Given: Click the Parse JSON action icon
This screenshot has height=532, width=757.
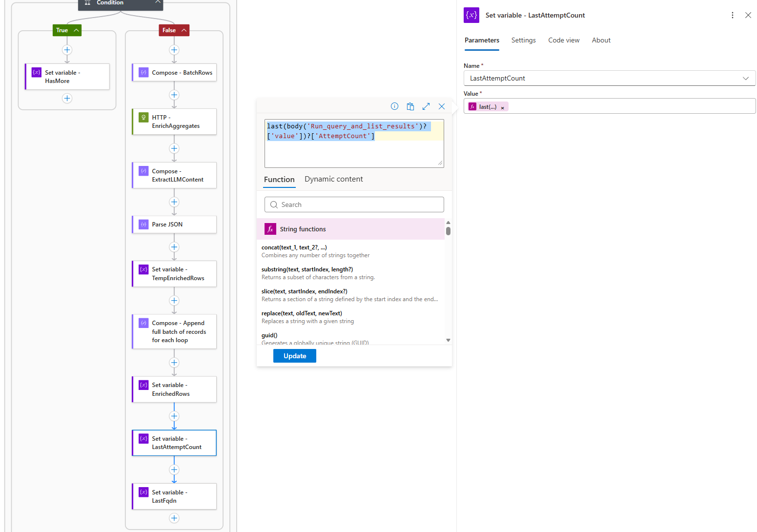Looking at the screenshot, I should (143, 225).
